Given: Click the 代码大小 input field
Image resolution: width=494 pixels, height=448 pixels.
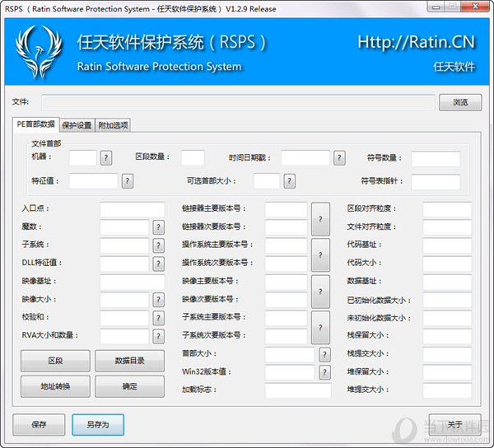Looking at the screenshot, I should coord(447,264).
